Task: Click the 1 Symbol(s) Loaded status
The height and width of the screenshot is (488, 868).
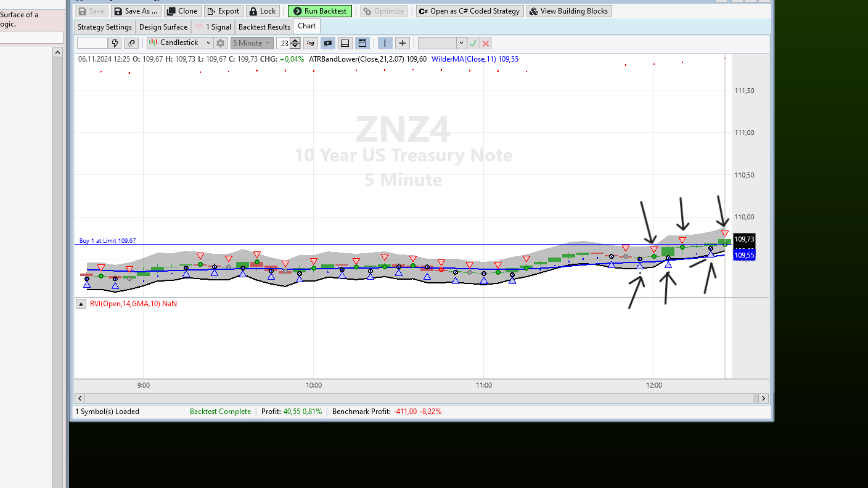Action: [107, 412]
